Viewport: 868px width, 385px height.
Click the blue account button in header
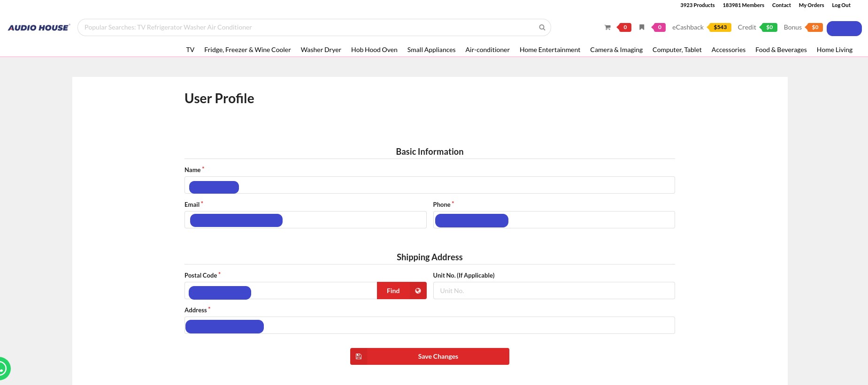844,29
